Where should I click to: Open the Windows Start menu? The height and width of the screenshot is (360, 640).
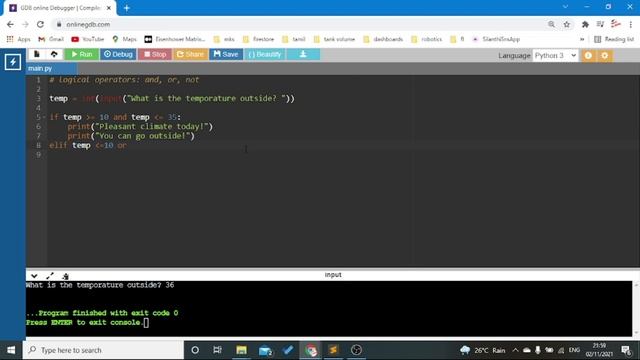(11, 350)
